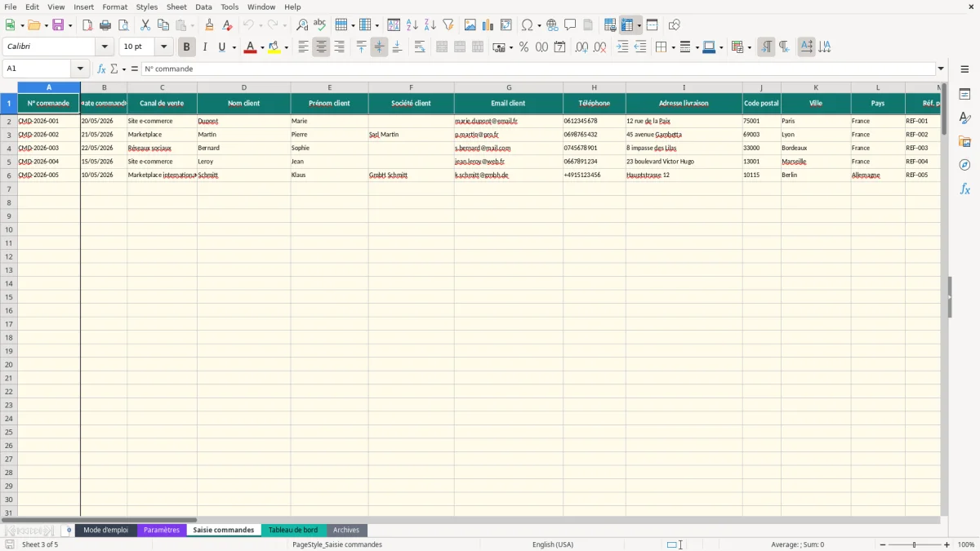Open the sidebar Navigator compass icon
Viewport: 980px width, 551px height.
tap(964, 165)
